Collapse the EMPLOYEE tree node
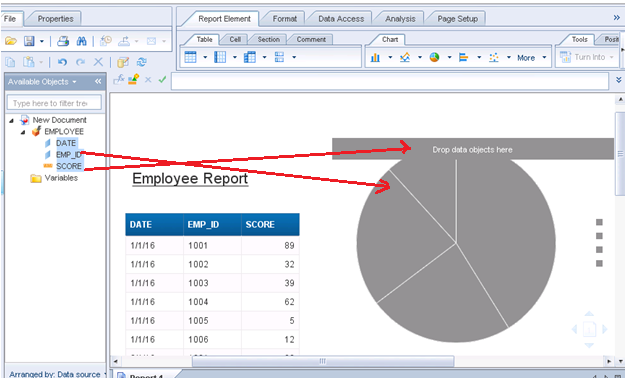Screen dimensions: 628x380 [23, 132]
